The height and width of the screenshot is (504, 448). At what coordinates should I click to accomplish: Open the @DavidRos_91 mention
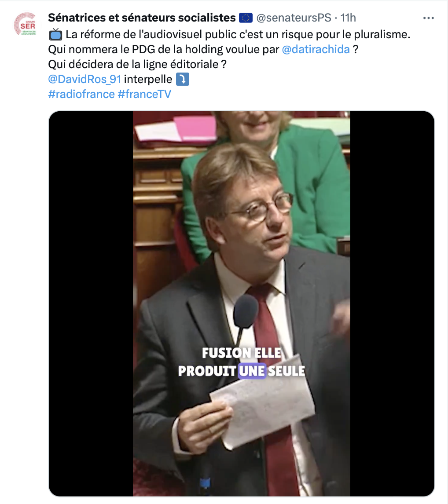click(x=84, y=79)
